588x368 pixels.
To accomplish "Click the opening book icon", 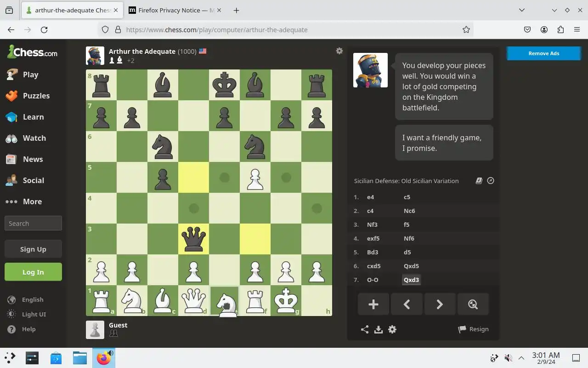I will [x=479, y=181].
